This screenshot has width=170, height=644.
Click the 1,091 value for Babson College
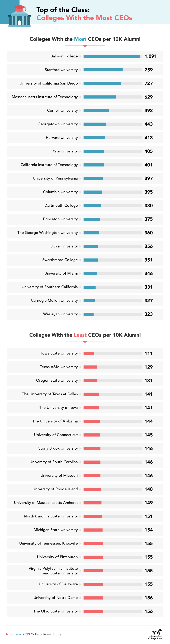pyautogui.click(x=151, y=56)
